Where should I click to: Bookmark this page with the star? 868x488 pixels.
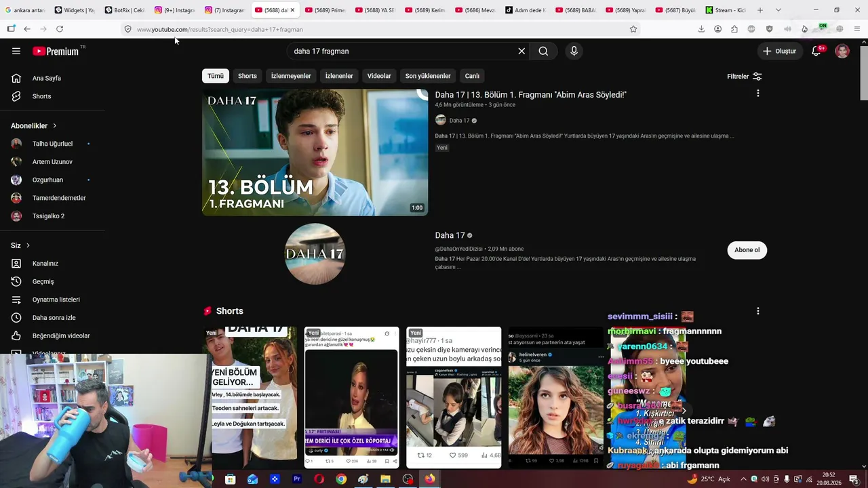tap(633, 29)
